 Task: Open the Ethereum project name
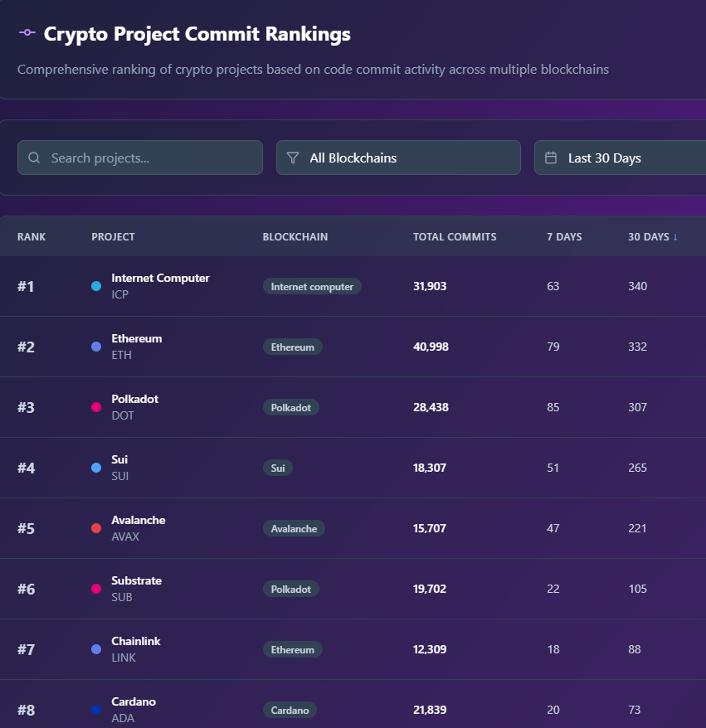(x=137, y=338)
